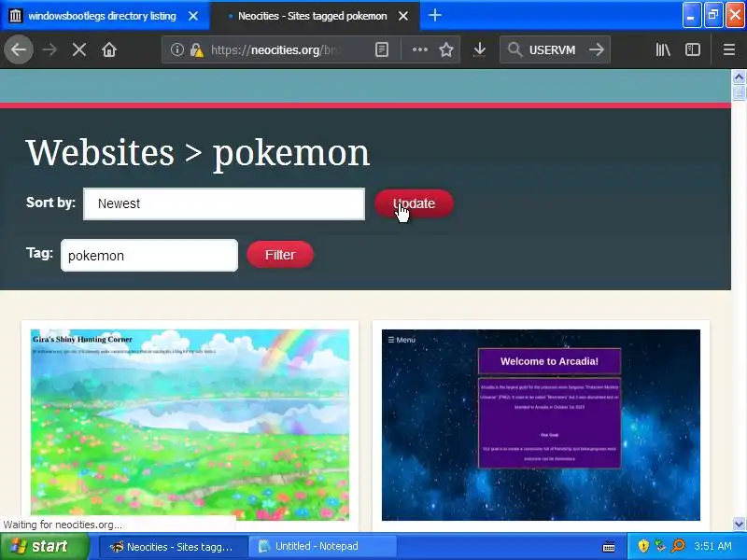
Task: Open the Windows Start menu
Action: click(44, 546)
